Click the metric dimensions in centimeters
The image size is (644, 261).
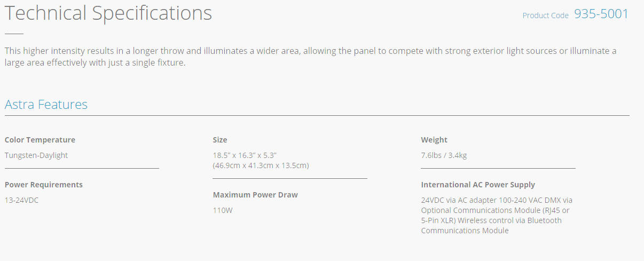(261, 165)
